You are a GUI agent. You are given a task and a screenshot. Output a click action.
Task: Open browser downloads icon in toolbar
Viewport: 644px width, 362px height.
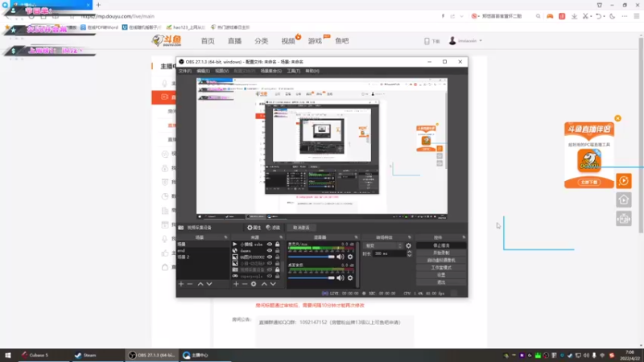pos(574,16)
